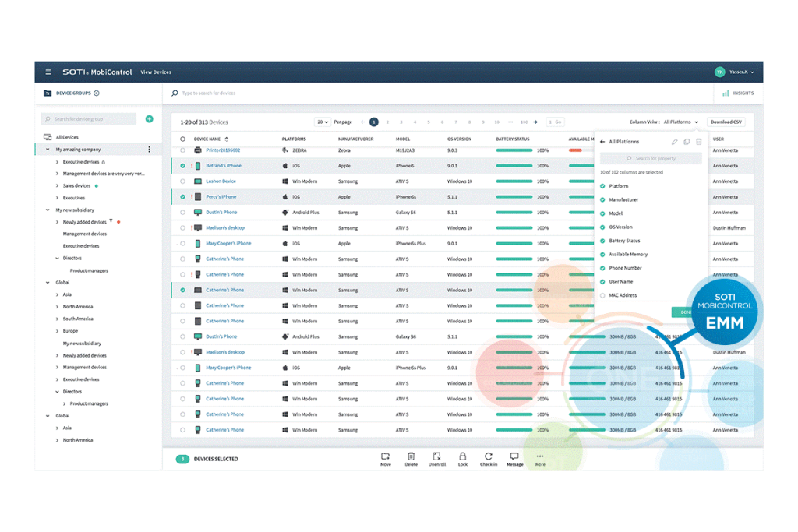Select the Lashon Device row checkbox

tap(182, 181)
